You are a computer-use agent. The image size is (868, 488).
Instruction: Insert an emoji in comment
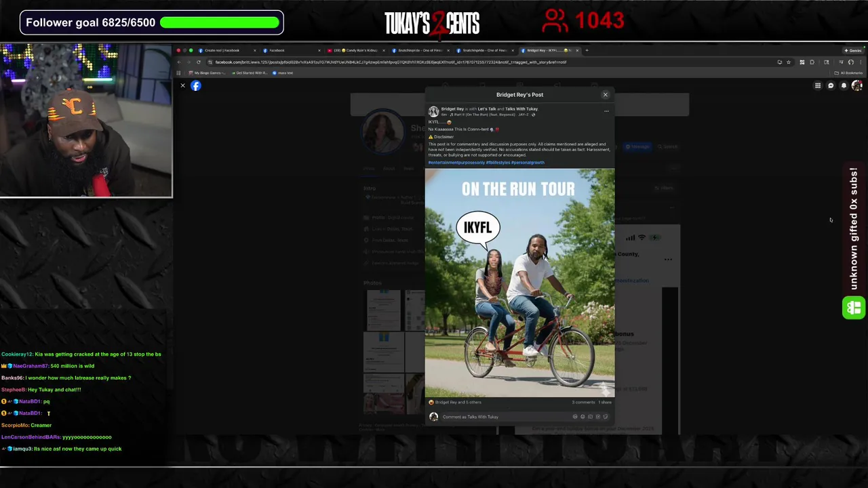click(583, 417)
